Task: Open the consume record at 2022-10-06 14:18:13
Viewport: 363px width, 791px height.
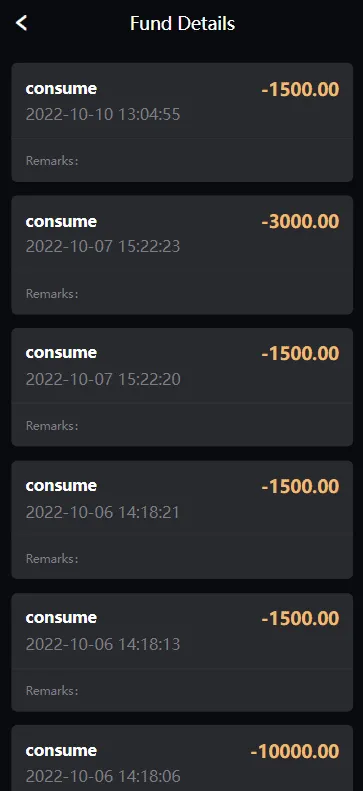Action: (182, 652)
